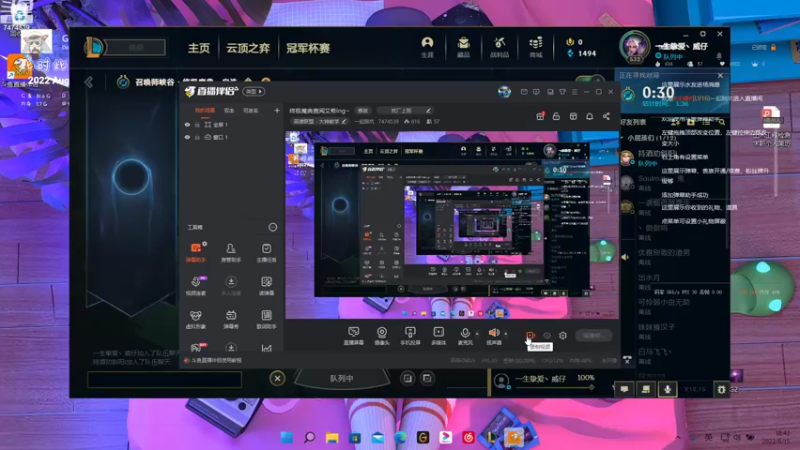This screenshot has width=800, height=450.
Task: Expand speaker options arrow
Action: [506, 334]
